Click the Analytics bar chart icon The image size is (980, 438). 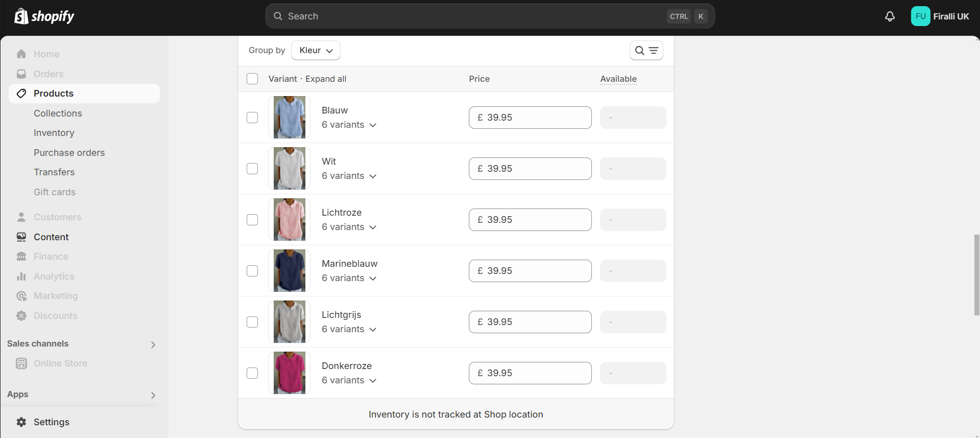21,276
